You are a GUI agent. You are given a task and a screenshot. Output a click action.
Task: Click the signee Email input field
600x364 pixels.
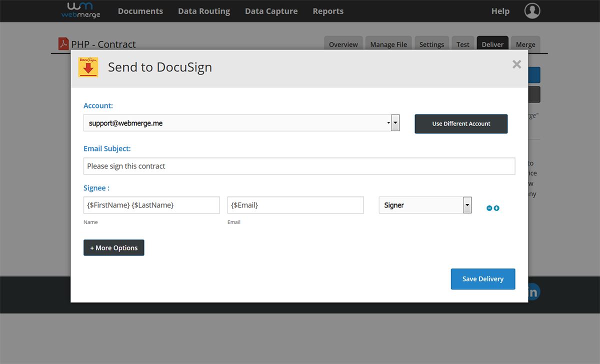(295, 205)
